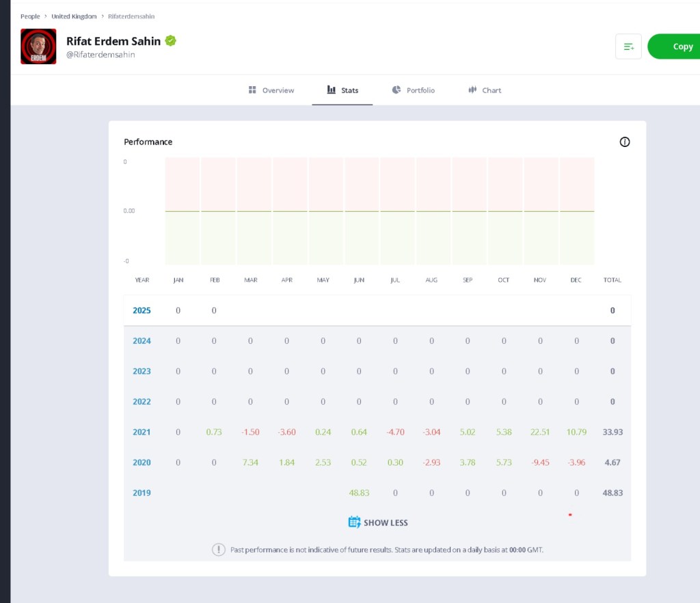Open the Stats tab

(342, 90)
